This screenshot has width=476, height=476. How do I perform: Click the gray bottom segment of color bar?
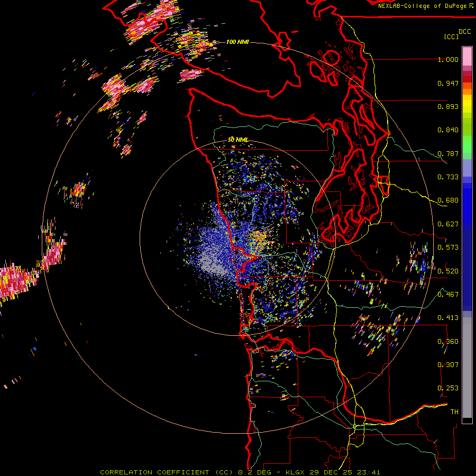[x=467, y=368]
